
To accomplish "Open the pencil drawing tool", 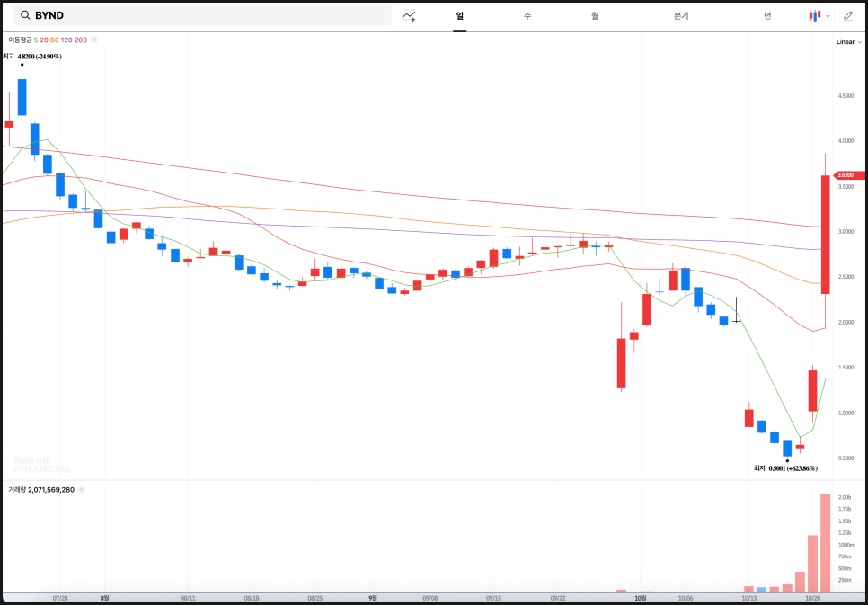I will (x=847, y=15).
